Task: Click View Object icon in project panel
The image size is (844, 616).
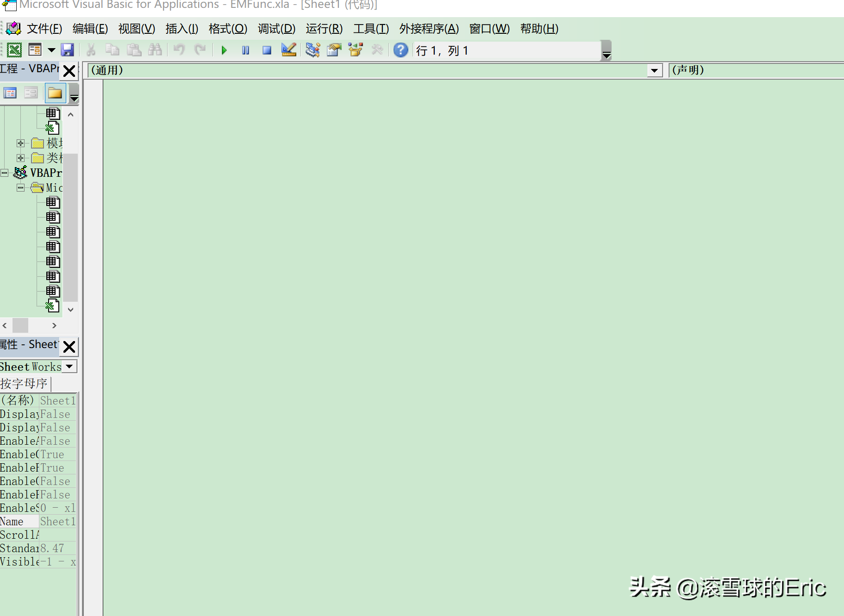Action: (x=31, y=93)
